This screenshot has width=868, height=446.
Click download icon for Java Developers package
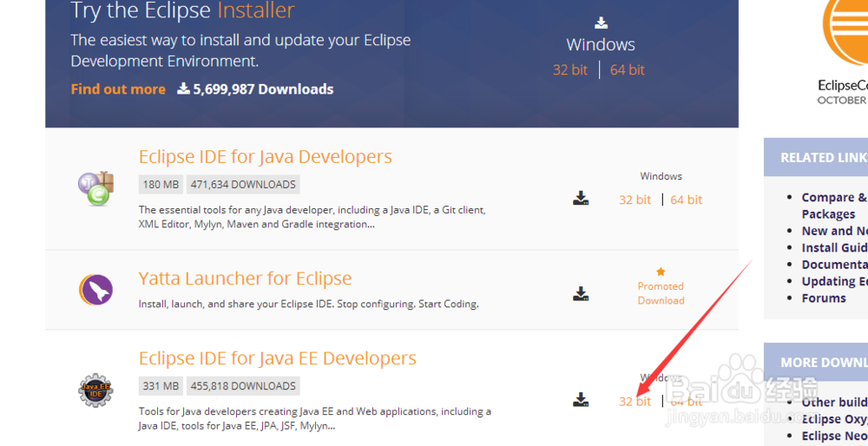tap(581, 198)
